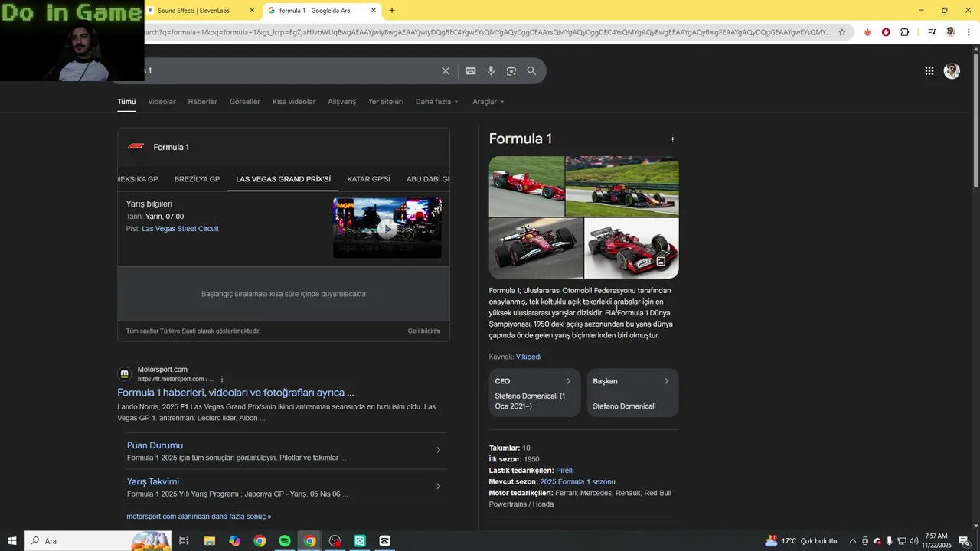
Task: Bookmark this page with the star icon
Action: coord(842,32)
